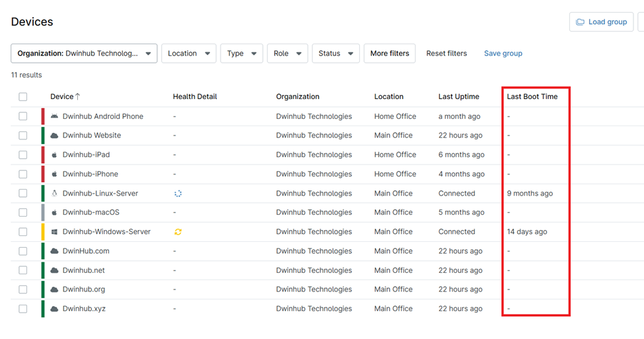Open the Dwinhub.org device
The image size is (644, 339).
tap(84, 289)
